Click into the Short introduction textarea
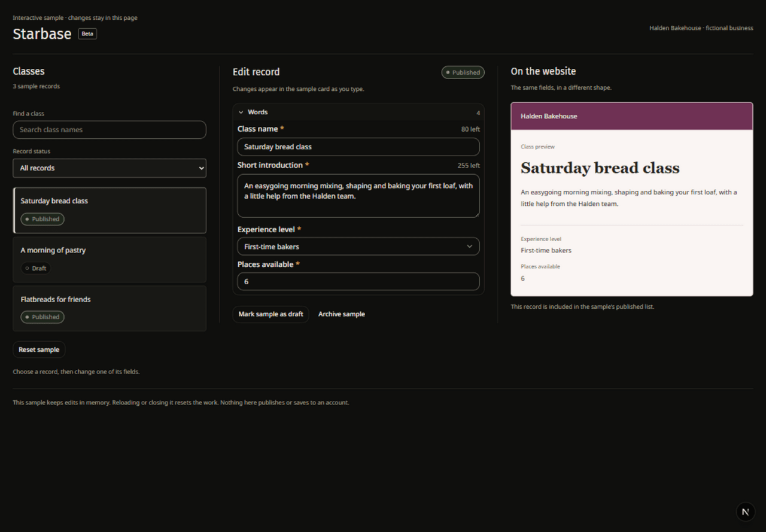Viewport: 766px width, 532px height. click(x=358, y=196)
